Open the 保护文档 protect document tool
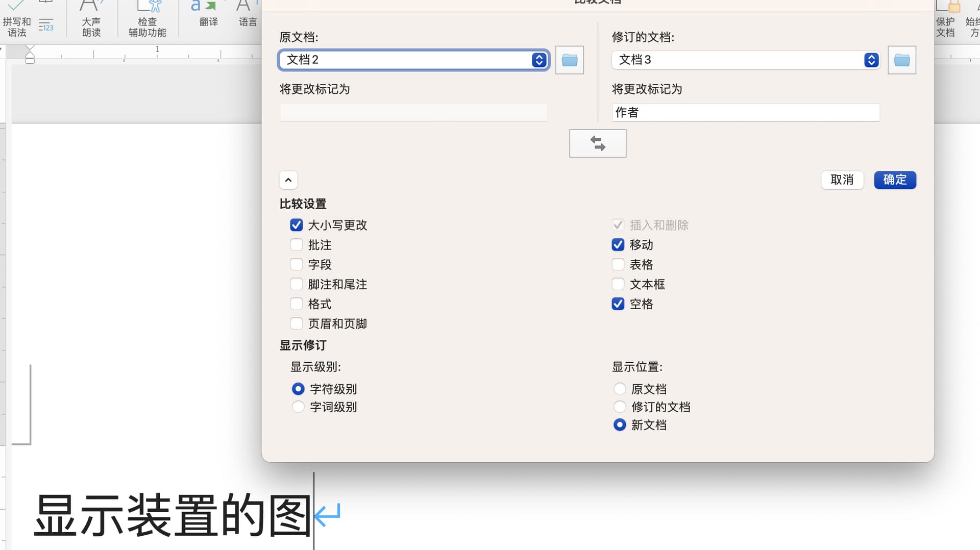The image size is (980, 550). [x=945, y=20]
